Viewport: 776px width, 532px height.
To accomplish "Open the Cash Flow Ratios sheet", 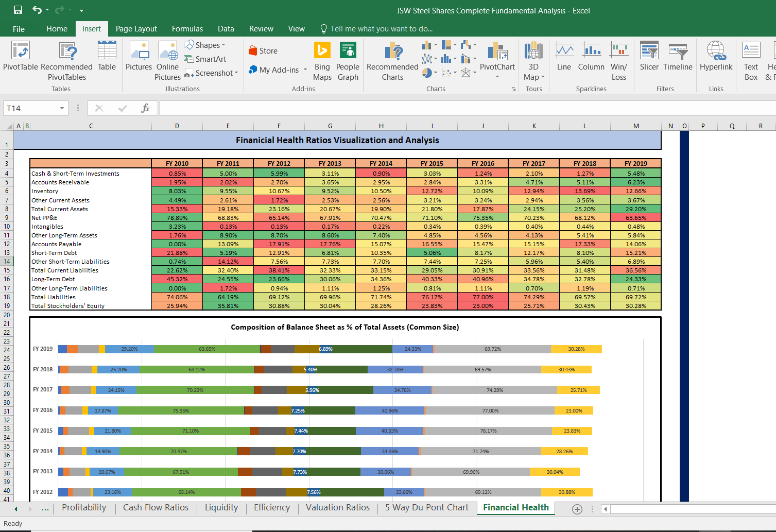I will click(x=156, y=507).
